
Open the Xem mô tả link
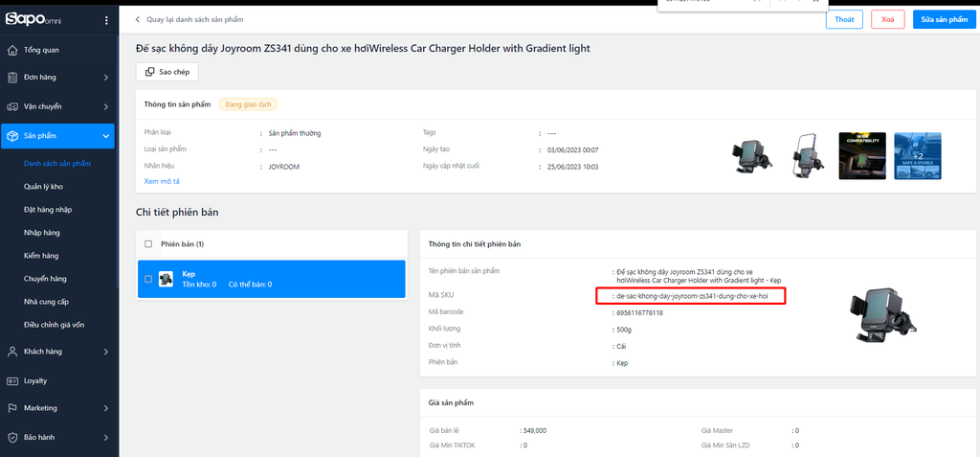tap(162, 181)
